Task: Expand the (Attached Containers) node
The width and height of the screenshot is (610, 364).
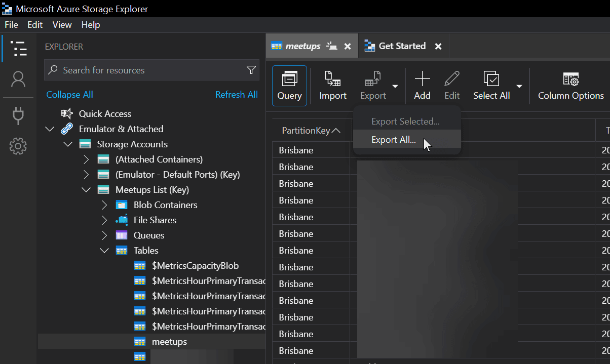Action: point(86,159)
